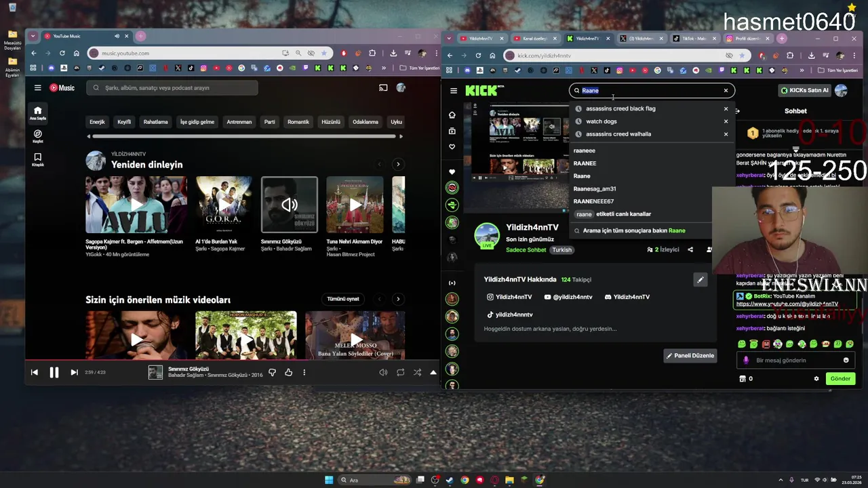
Task: Open the player bar three-dot menu
Action: [304, 372]
